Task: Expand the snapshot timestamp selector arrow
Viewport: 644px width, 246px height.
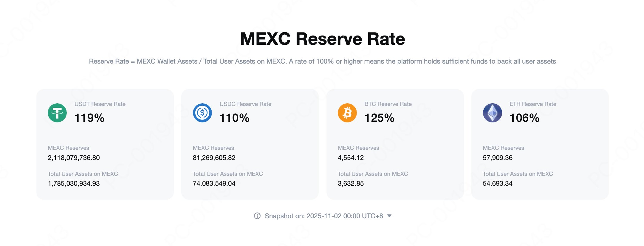Action: point(389,216)
